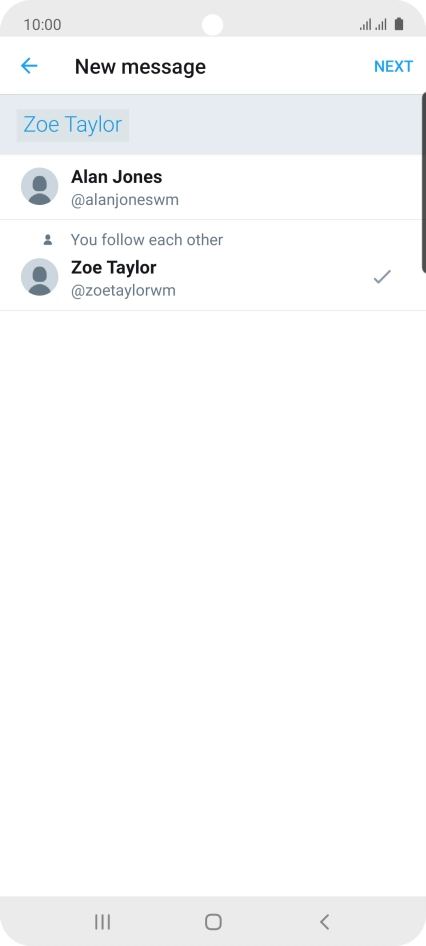This screenshot has width=426, height=946.
Task: Tap Alan Jones's avatar picture
Action: pyautogui.click(x=40, y=186)
